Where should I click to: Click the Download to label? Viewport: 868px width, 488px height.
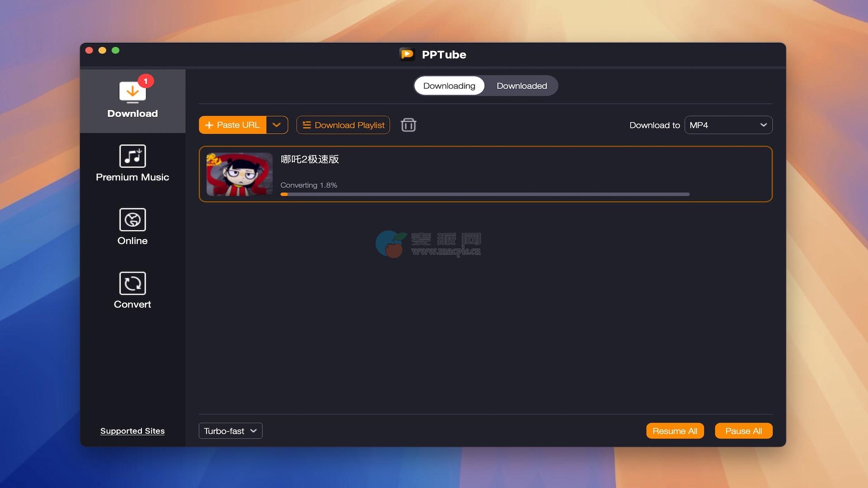click(x=655, y=125)
